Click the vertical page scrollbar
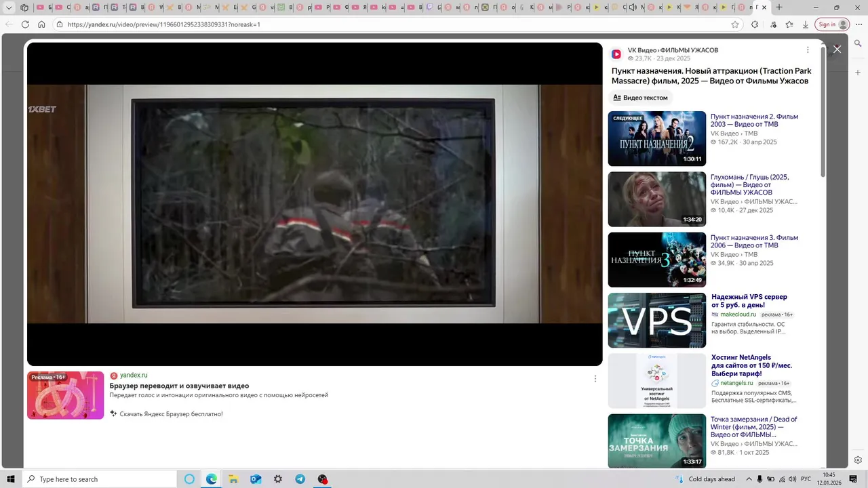Screen dimensions: 868x488 823,113
